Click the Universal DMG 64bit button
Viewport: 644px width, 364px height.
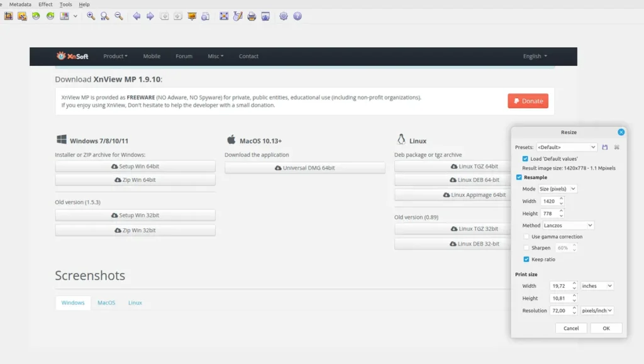305,167
